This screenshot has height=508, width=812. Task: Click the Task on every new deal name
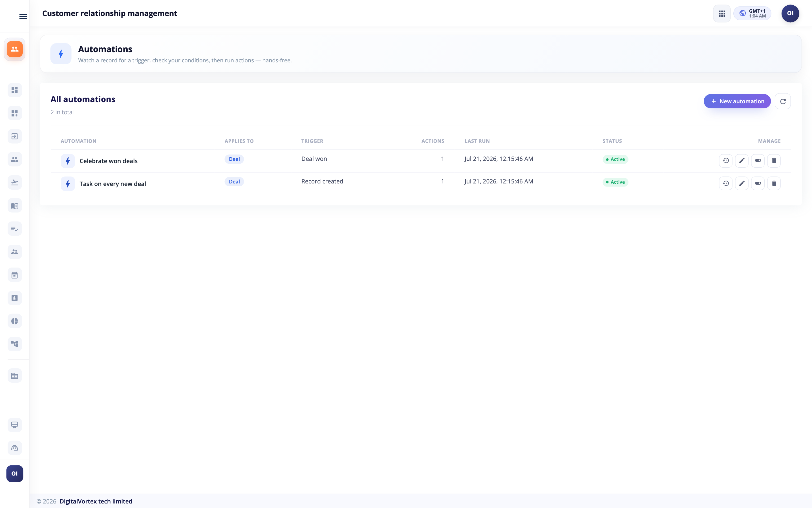[x=113, y=184]
